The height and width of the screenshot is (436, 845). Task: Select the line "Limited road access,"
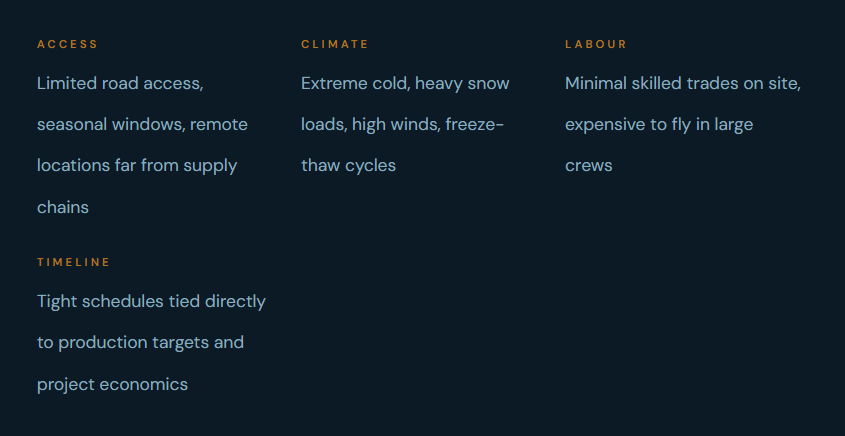(120, 83)
